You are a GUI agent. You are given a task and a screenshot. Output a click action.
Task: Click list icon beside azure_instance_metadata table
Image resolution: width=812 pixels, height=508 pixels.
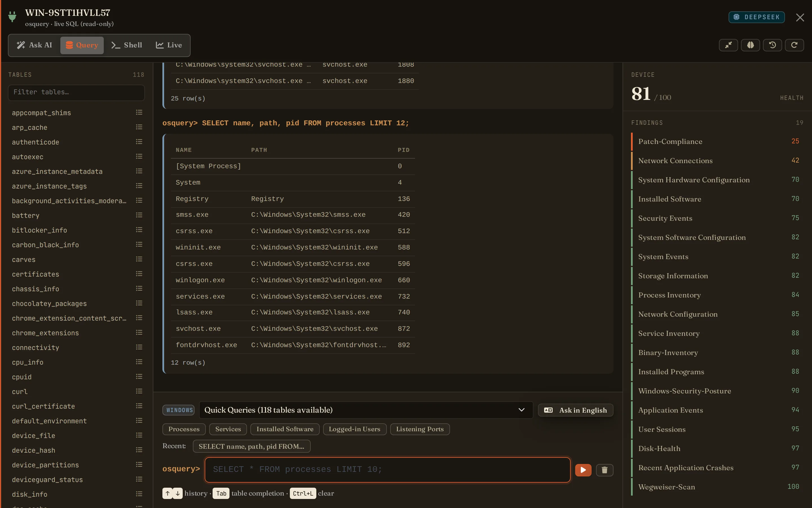point(139,171)
